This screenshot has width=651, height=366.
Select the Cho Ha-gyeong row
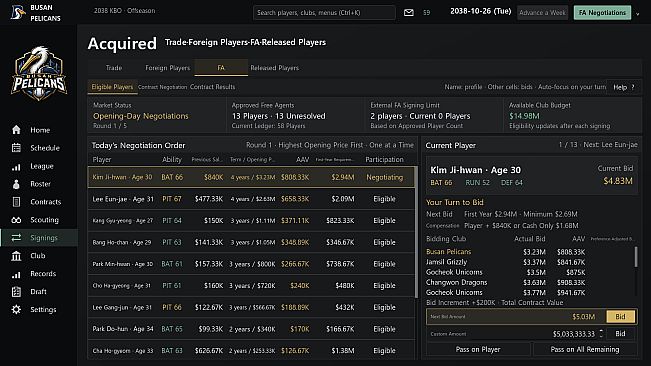click(x=251, y=285)
